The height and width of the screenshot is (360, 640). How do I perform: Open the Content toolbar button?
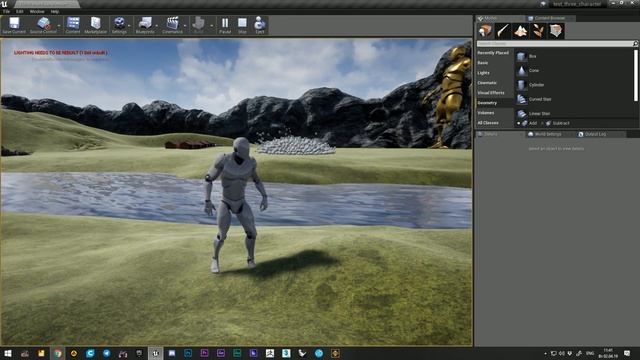pyautogui.click(x=73, y=25)
